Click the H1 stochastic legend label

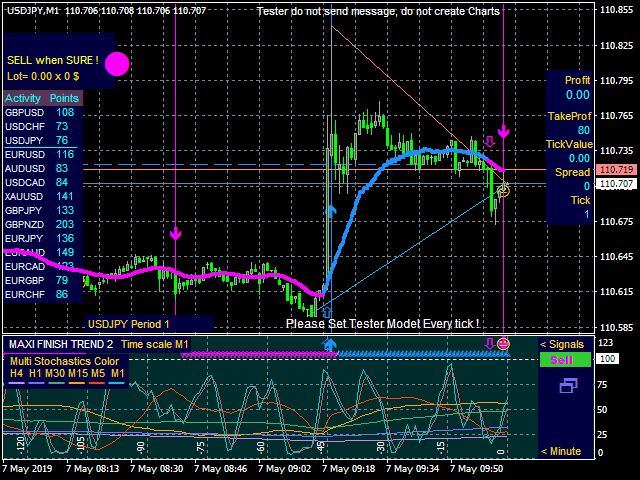[x=36, y=373]
